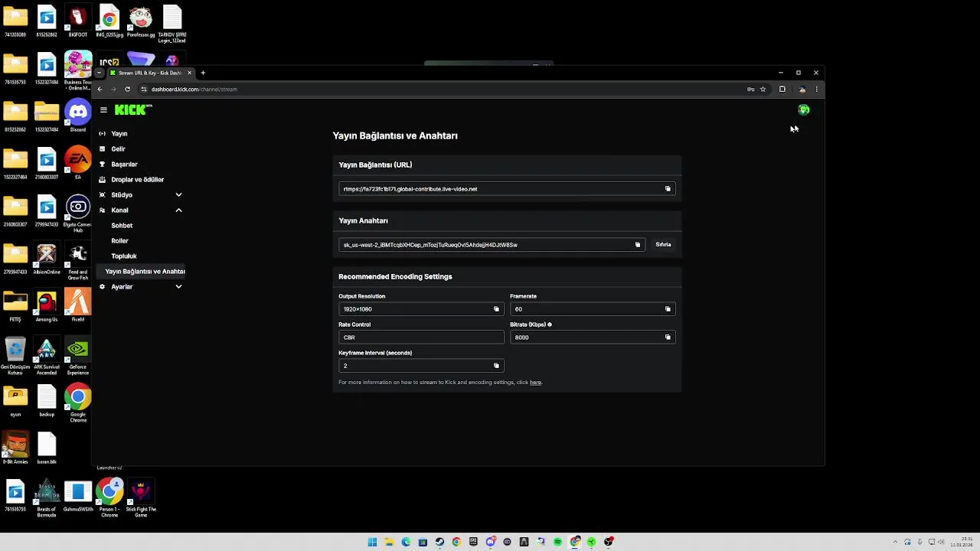980x551 pixels.
Task: Select Yayın Bağlantısı ve Anahtarı menu item
Action: coord(142,272)
